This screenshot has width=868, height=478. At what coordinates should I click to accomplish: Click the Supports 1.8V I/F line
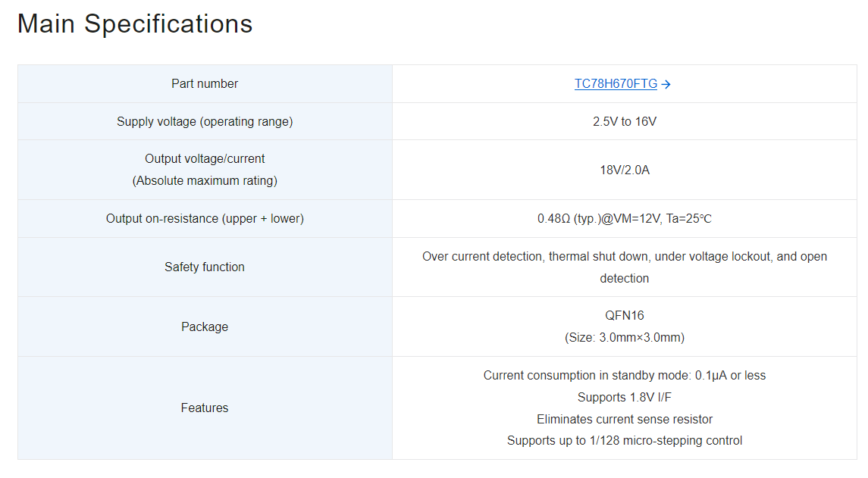[625, 397]
